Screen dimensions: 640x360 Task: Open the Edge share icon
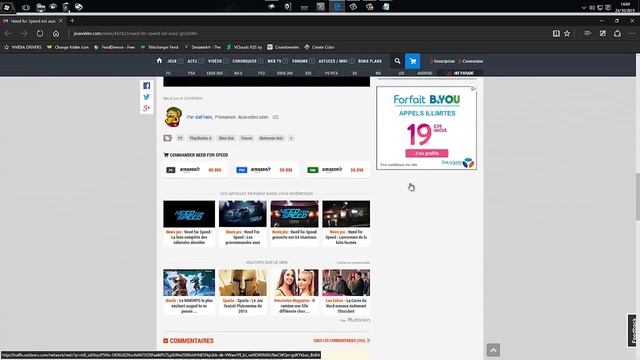pyautogui.click(x=617, y=33)
